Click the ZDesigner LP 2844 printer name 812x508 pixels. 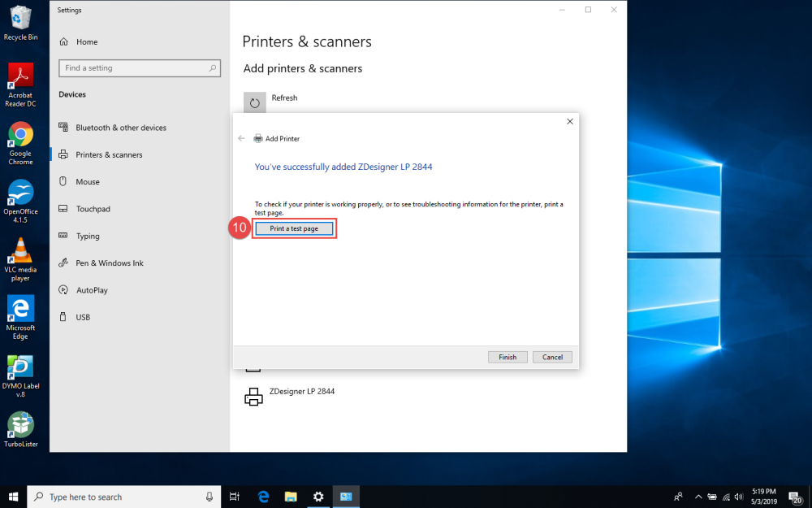click(x=302, y=392)
